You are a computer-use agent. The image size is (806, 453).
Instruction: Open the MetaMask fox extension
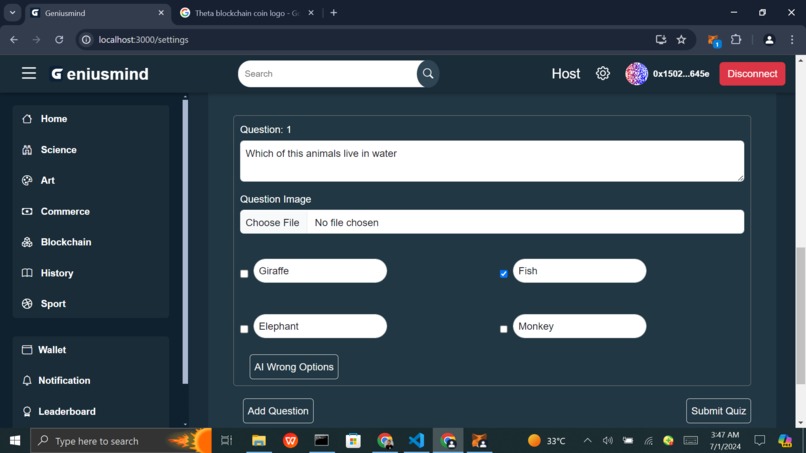click(x=713, y=40)
